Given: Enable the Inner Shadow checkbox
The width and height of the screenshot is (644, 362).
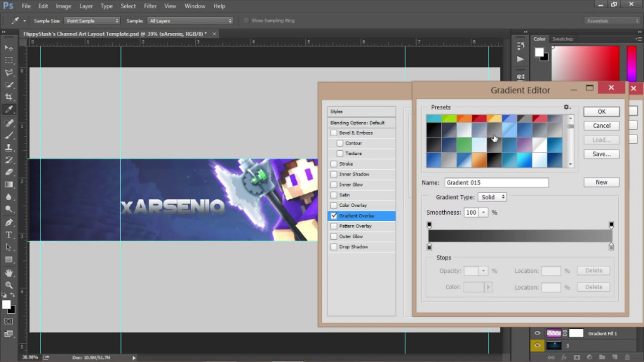Looking at the screenshot, I should pyautogui.click(x=334, y=174).
